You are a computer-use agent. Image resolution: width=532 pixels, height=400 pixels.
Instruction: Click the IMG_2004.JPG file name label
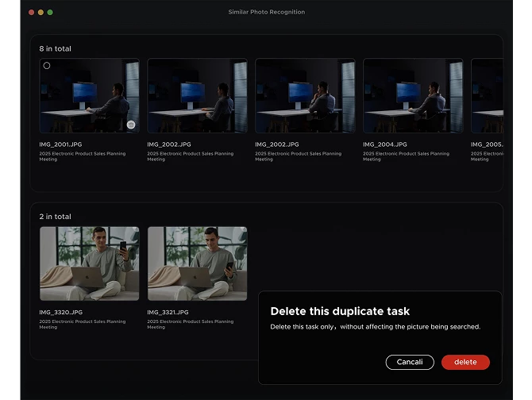385,144
